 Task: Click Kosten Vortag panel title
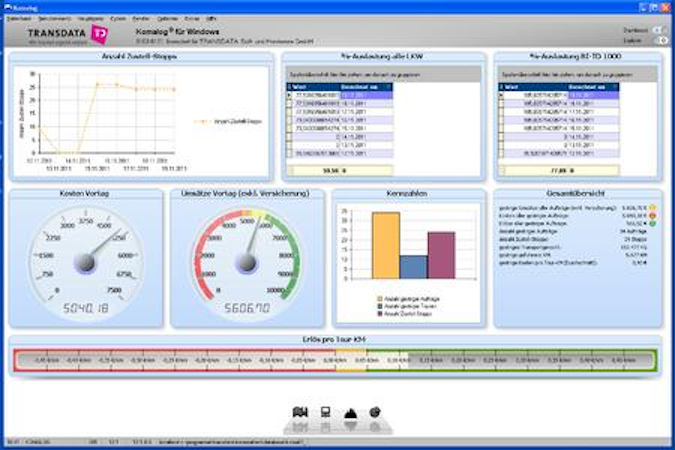(x=84, y=193)
